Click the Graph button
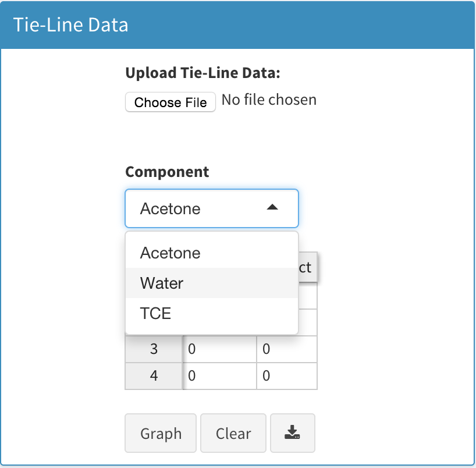 [x=161, y=433]
